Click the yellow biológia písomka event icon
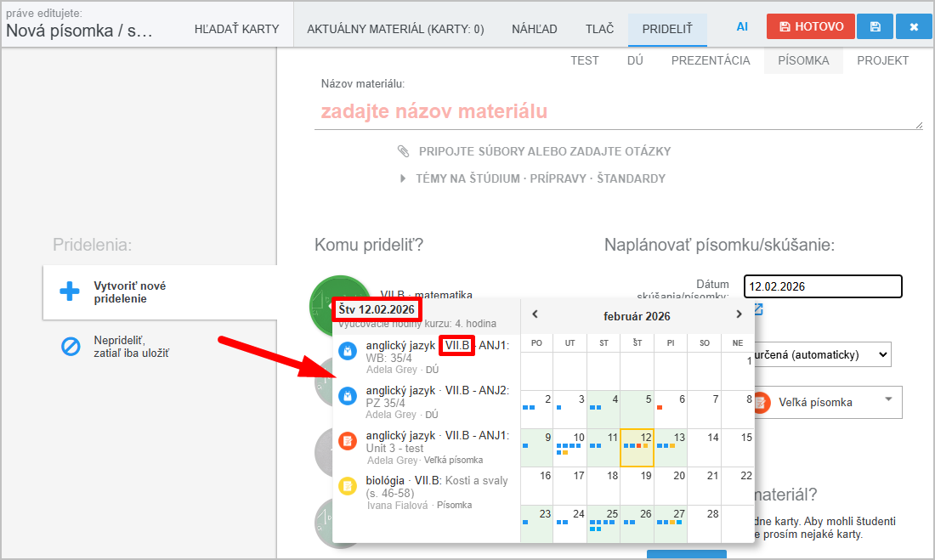935x560 pixels. [347, 486]
